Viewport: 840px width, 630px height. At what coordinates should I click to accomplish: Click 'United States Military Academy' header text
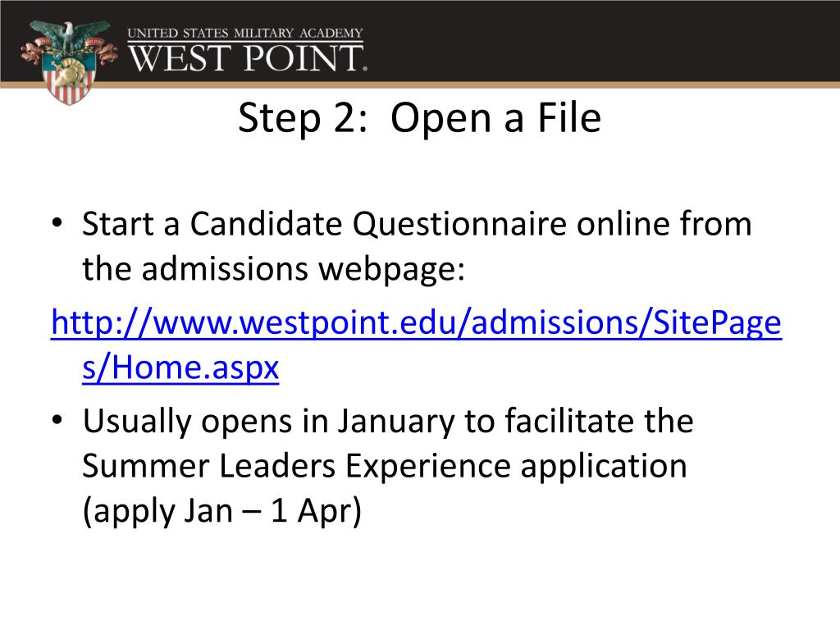pos(245,33)
